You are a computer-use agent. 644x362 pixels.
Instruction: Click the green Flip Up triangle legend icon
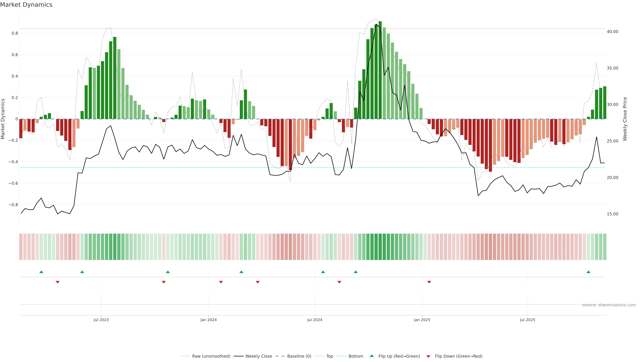tap(372, 356)
